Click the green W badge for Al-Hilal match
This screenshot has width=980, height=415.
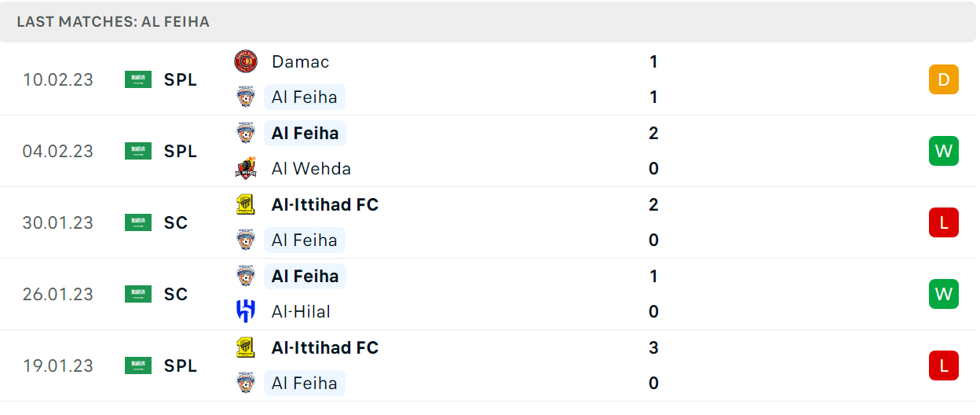tap(944, 294)
